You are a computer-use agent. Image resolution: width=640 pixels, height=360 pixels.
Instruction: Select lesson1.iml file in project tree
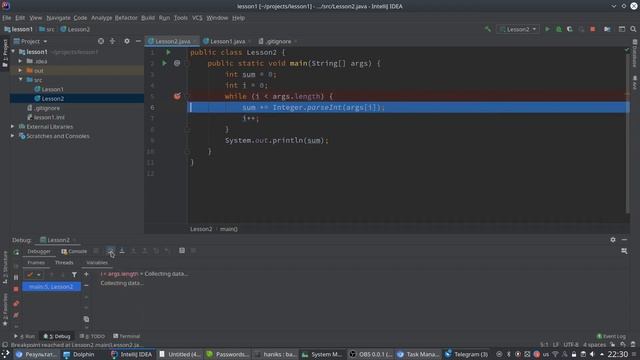[x=49, y=117]
